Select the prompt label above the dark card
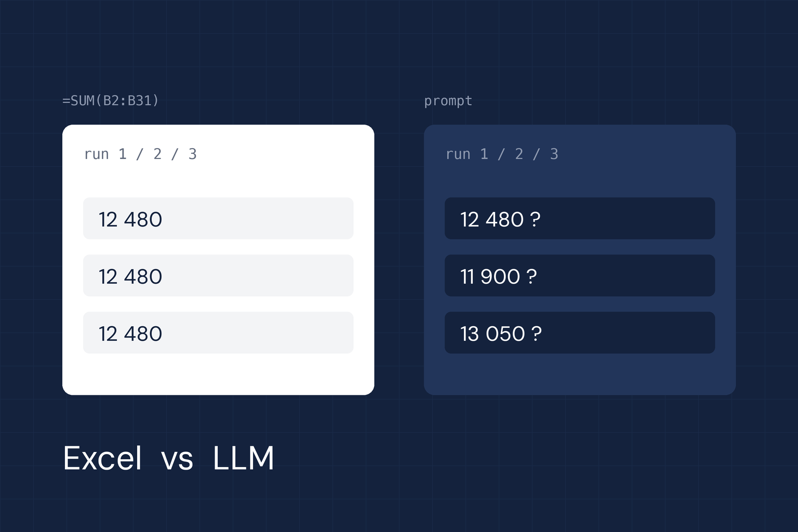 tap(448, 101)
